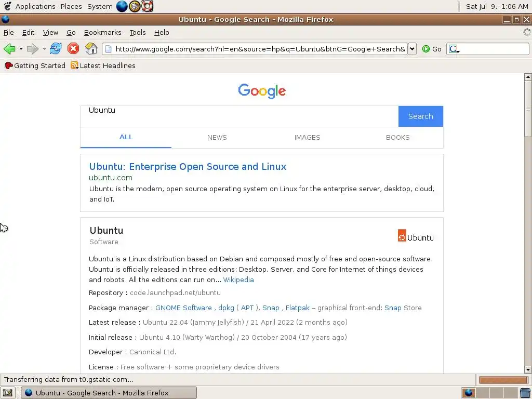Open the Edit menu
The width and height of the screenshot is (532, 399).
point(28,33)
